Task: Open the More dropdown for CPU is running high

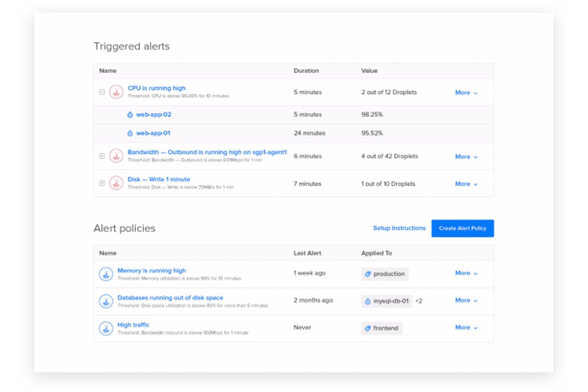Action: [x=466, y=93]
